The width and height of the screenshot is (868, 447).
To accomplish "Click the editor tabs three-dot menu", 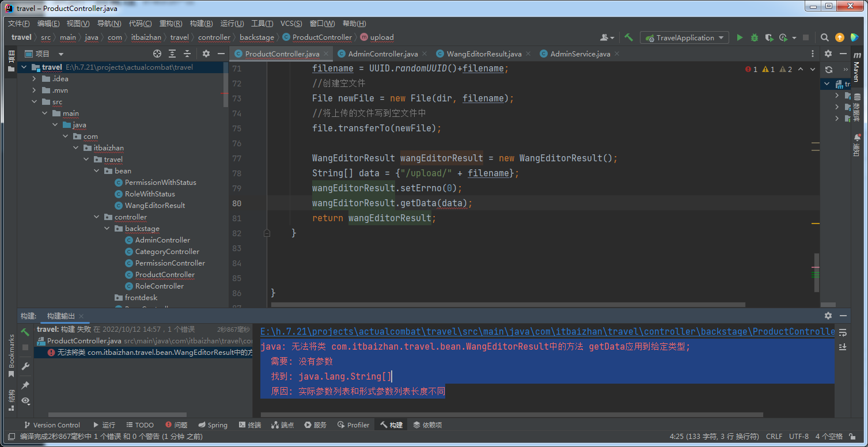I will click(x=813, y=54).
